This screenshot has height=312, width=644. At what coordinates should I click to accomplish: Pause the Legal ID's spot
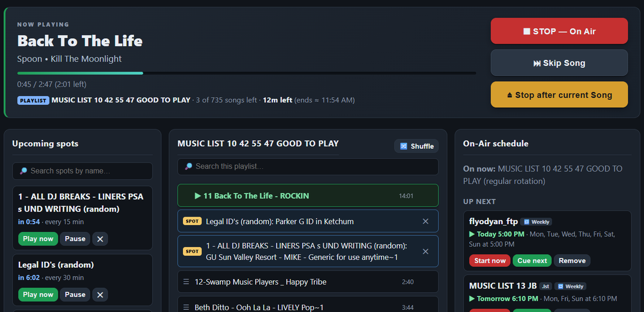click(75, 295)
